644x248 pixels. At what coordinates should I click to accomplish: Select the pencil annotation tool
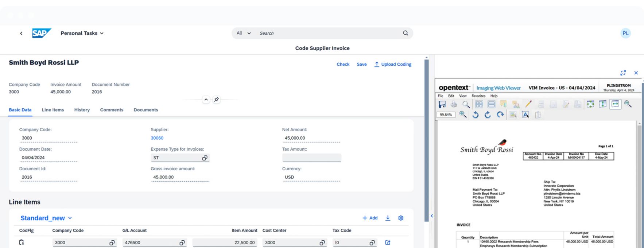tap(528, 104)
